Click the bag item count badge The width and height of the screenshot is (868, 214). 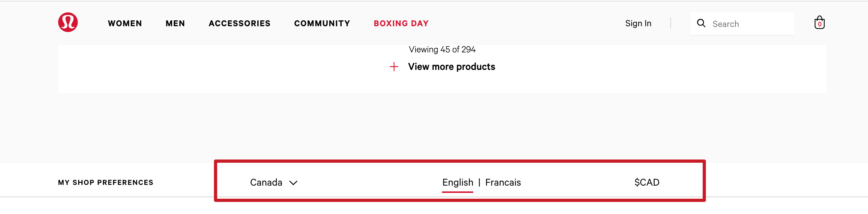point(820,24)
